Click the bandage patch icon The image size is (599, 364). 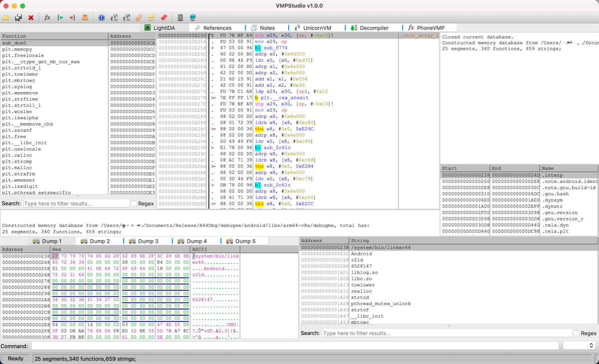point(139,17)
